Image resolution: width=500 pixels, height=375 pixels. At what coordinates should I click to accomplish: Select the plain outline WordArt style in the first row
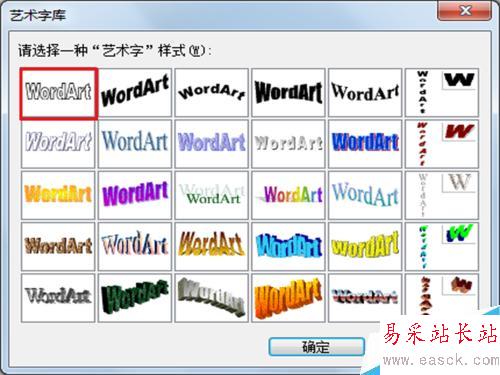coord(58,93)
